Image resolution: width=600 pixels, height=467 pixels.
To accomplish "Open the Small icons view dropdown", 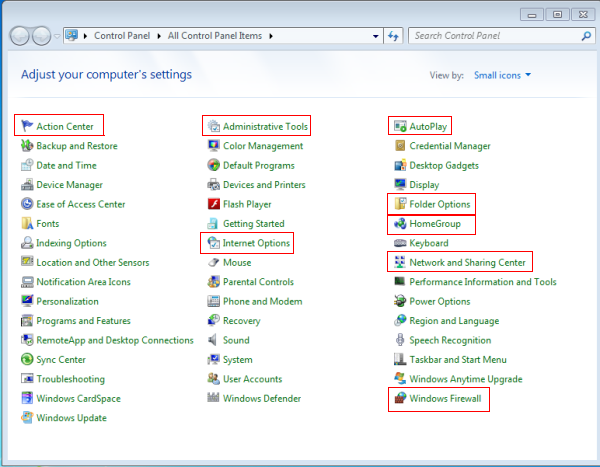I will pos(502,75).
